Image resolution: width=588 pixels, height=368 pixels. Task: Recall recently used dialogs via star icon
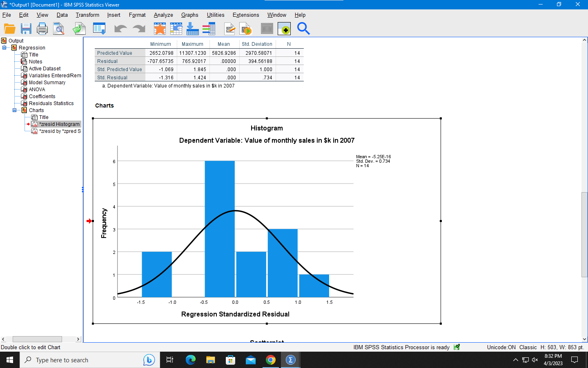(160, 29)
